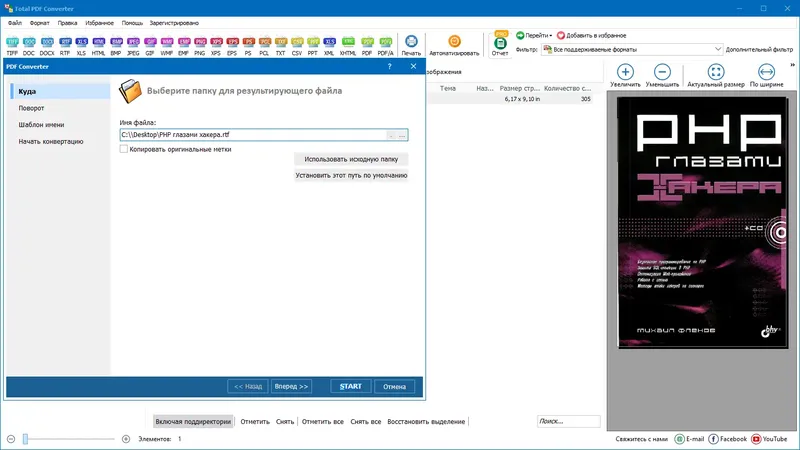Open Автоматизировать automation tool
Screen dimensions: 800x450
click(454, 45)
